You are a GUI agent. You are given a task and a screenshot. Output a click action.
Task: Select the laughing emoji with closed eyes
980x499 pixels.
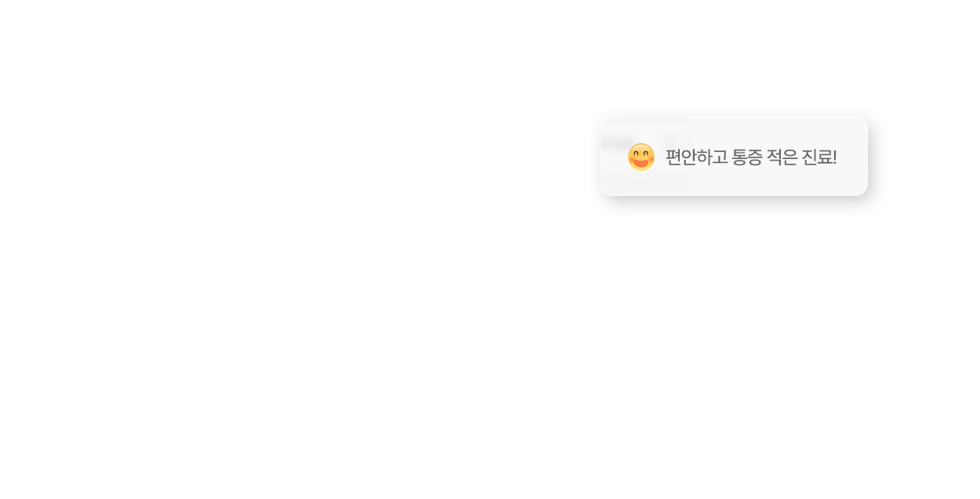coord(641,157)
